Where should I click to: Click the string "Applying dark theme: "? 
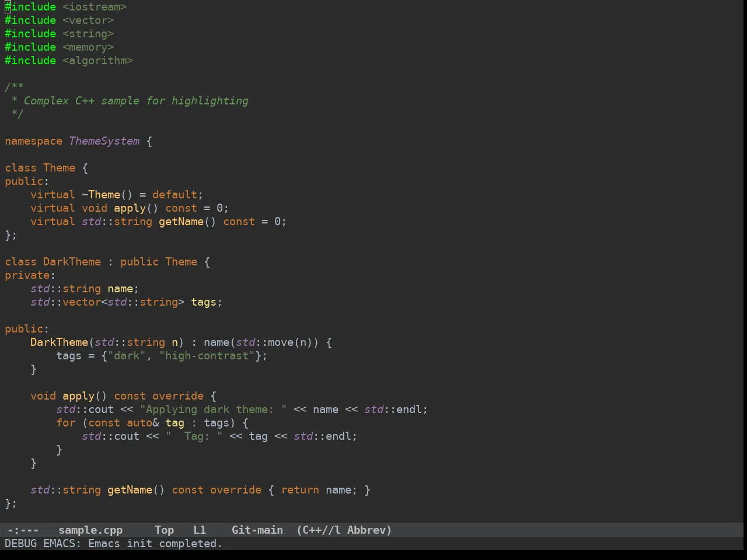coord(213,409)
